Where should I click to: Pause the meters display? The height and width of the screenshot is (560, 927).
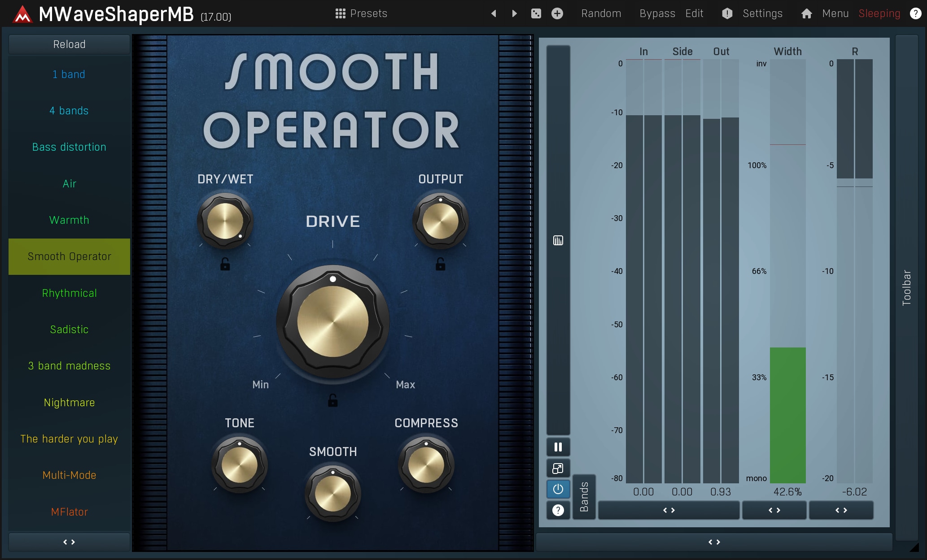(558, 447)
